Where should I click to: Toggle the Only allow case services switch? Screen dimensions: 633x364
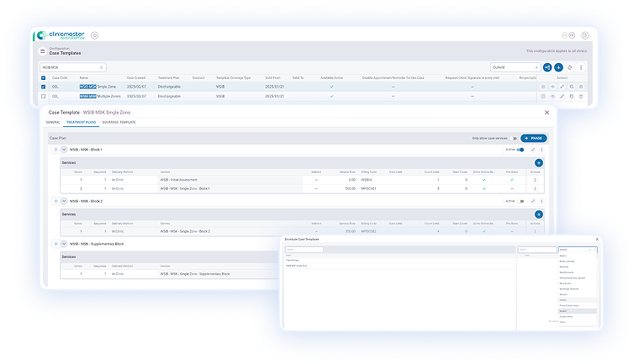(514, 138)
